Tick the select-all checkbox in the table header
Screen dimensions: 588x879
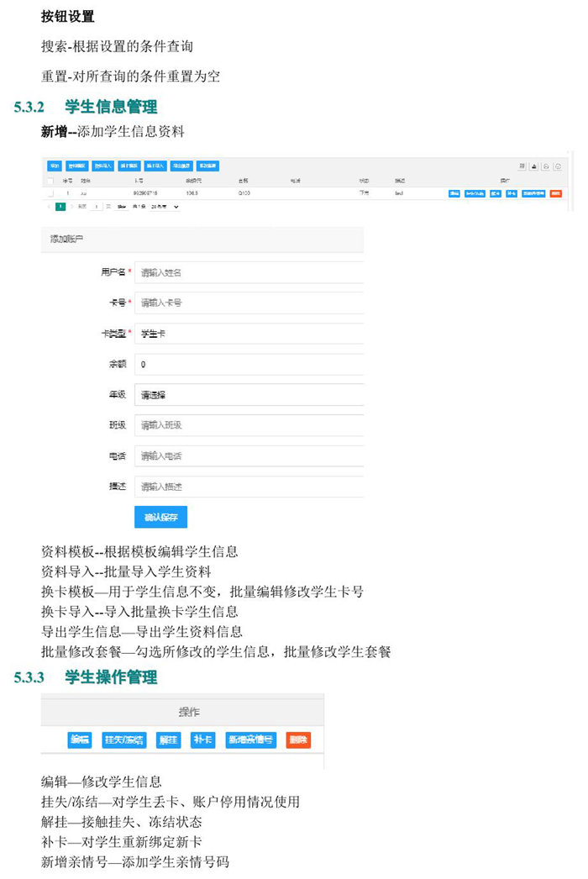coord(50,181)
